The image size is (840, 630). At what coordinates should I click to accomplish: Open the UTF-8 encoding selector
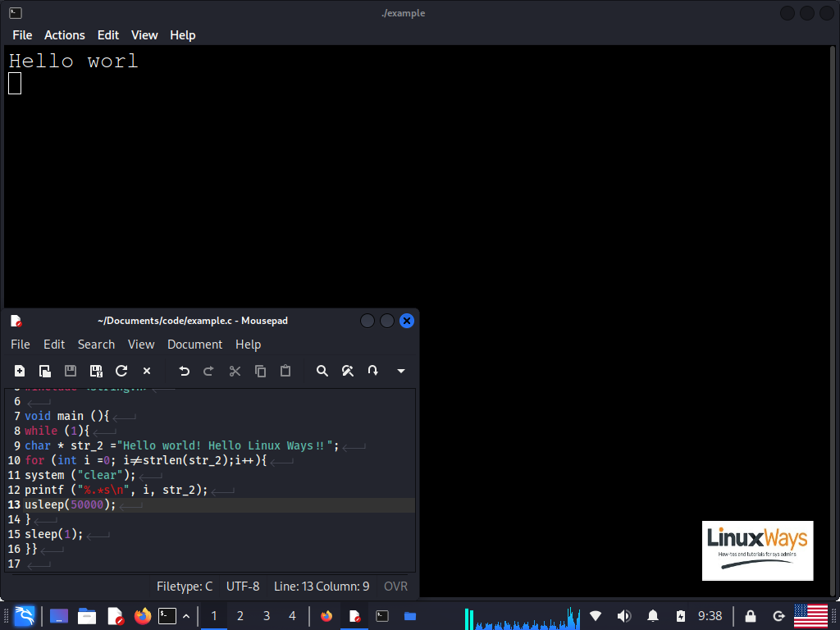243,586
